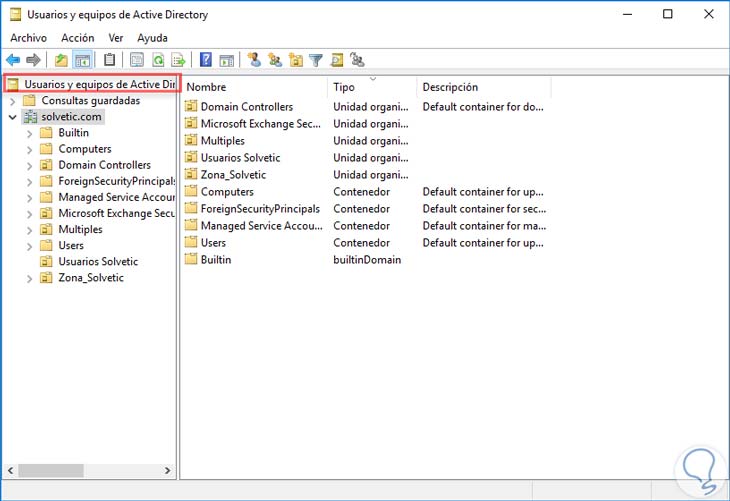Expand Domain Controllers in the tree

(x=29, y=166)
